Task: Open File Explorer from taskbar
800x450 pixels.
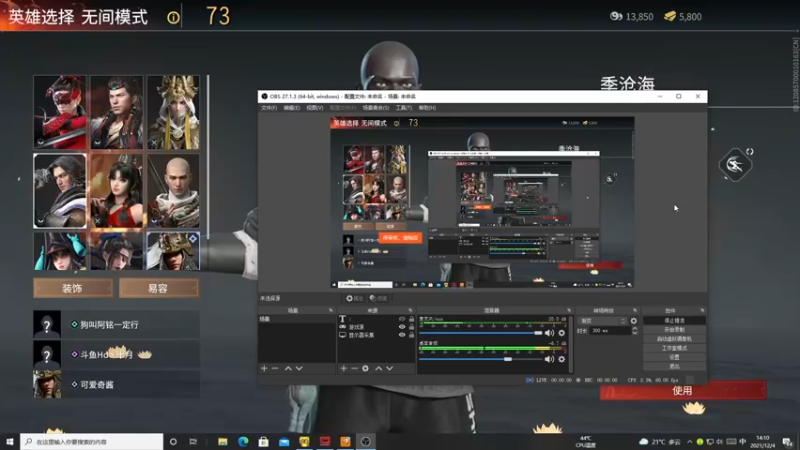Action: [222, 441]
